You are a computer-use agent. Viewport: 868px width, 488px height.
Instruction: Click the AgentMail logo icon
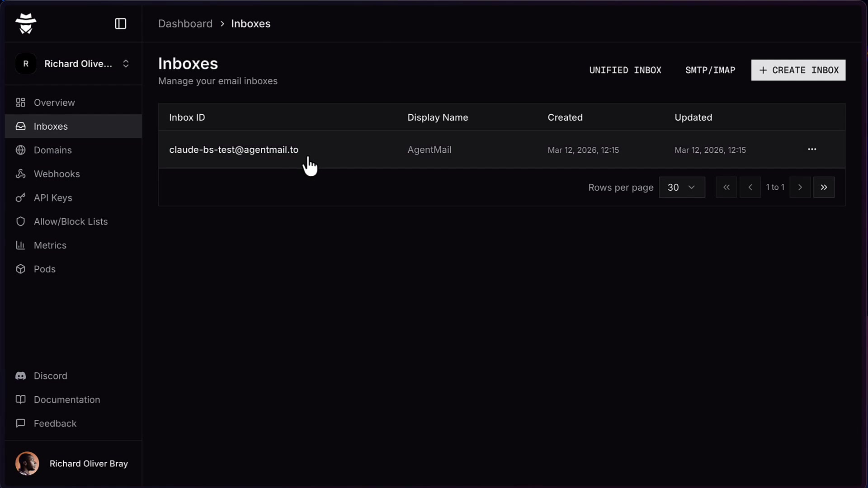[26, 23]
